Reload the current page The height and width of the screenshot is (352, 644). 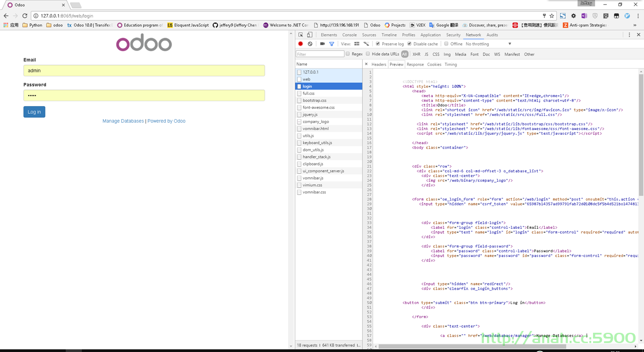click(x=25, y=16)
